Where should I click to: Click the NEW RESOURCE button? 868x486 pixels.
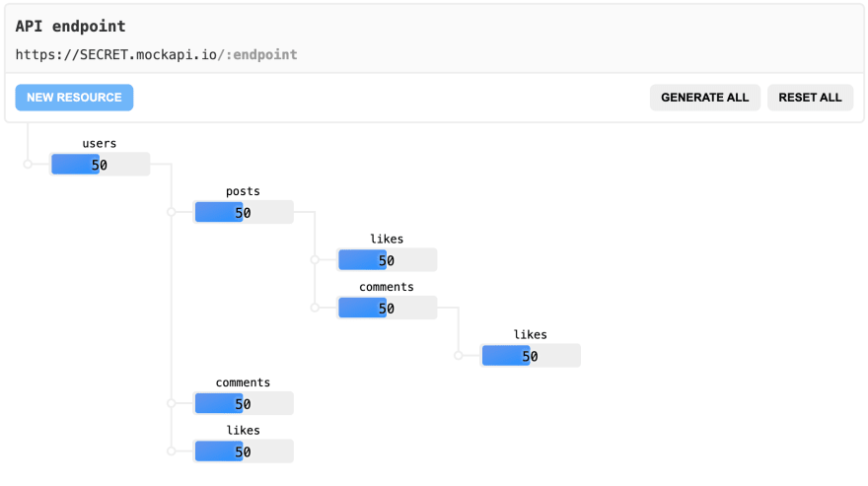[x=74, y=98]
